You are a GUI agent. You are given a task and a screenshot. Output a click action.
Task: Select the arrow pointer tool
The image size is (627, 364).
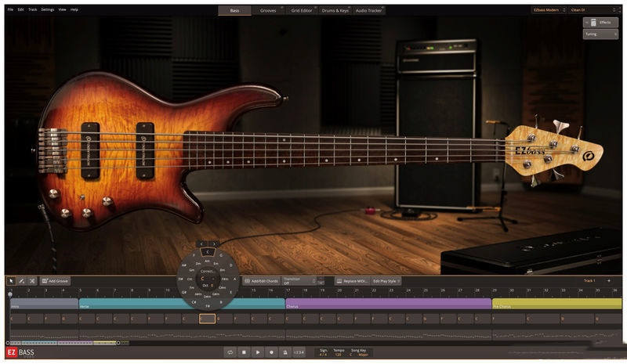(x=11, y=281)
